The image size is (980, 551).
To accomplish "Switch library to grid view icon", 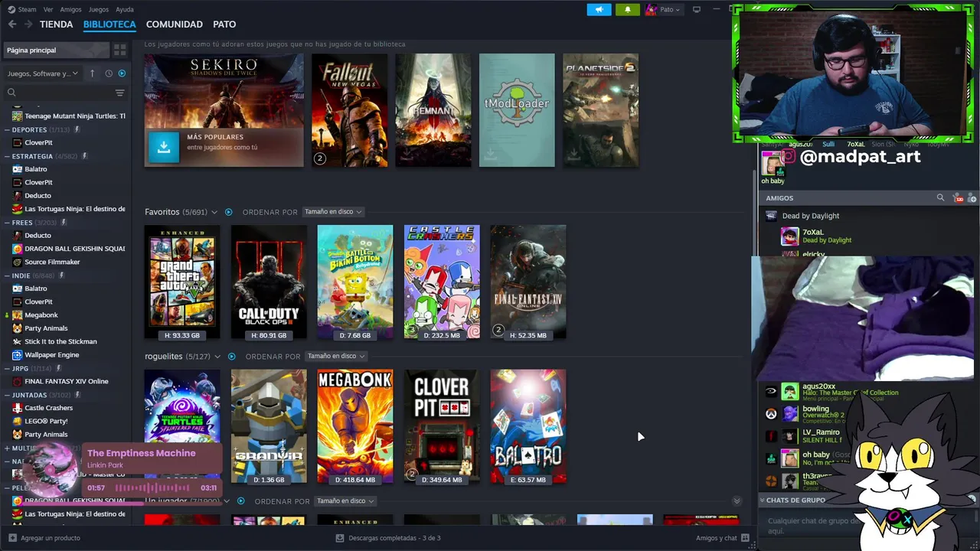I will click(120, 50).
